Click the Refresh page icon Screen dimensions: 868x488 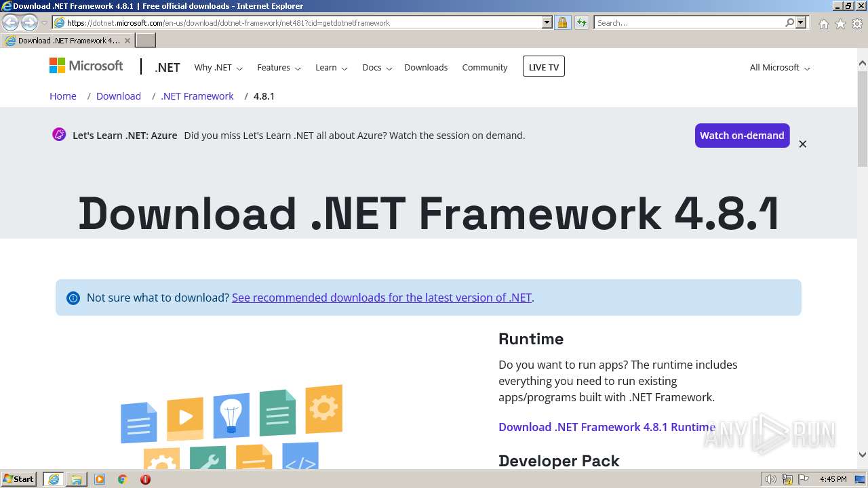pos(582,22)
